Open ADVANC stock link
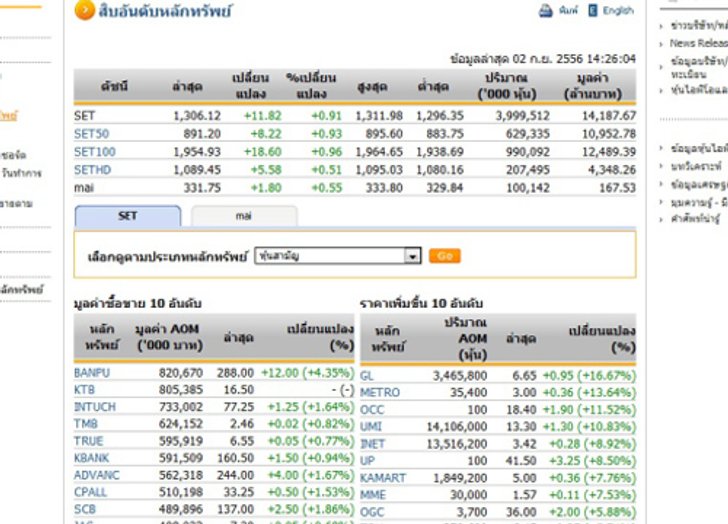Image resolution: width=728 pixels, height=524 pixels. (x=97, y=475)
